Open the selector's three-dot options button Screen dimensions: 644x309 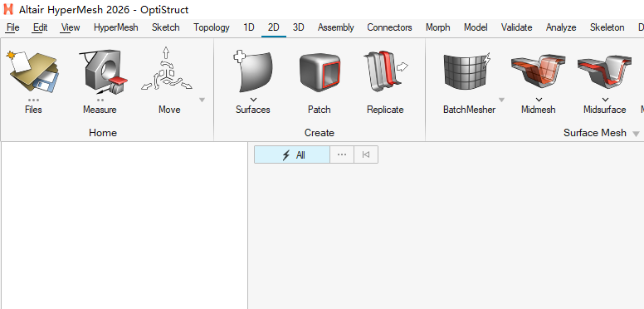[x=342, y=154]
